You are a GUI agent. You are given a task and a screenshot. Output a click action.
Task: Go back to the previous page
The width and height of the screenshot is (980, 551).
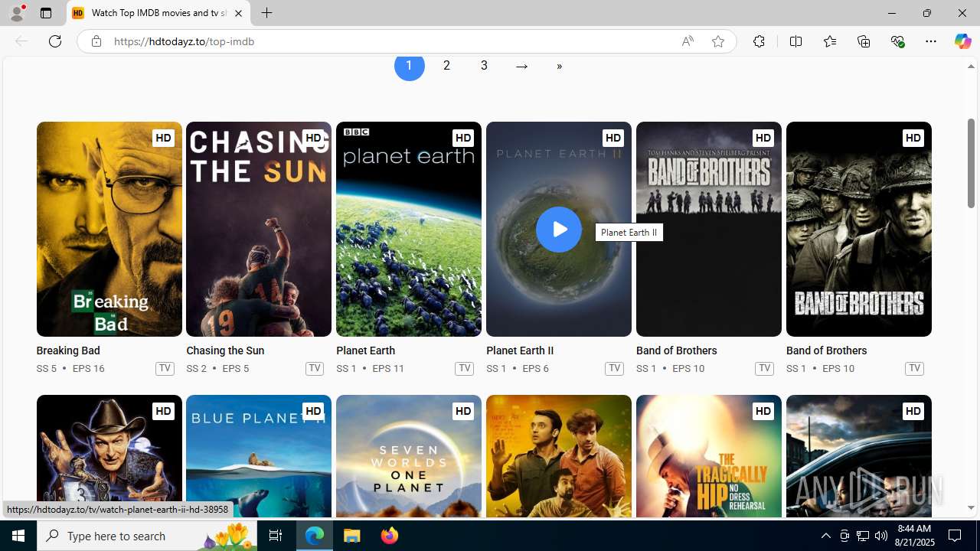tap(21, 41)
